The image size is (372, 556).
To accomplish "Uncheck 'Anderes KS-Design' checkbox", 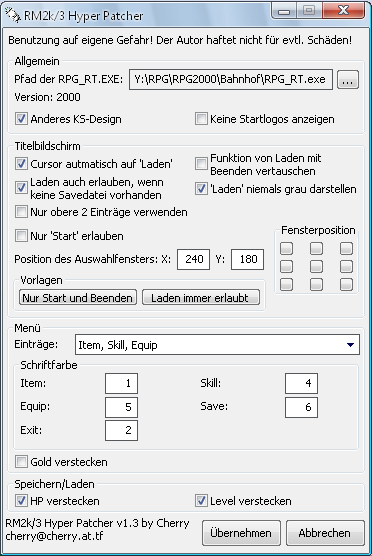I will [x=21, y=119].
